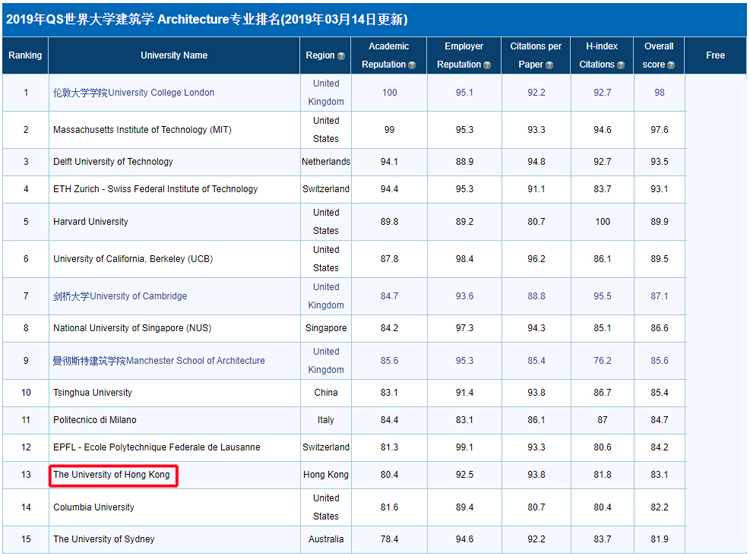Image resolution: width=750 pixels, height=554 pixels.
Task: Click employer reputation 97.3 for NUS
Action: pyautogui.click(x=464, y=328)
